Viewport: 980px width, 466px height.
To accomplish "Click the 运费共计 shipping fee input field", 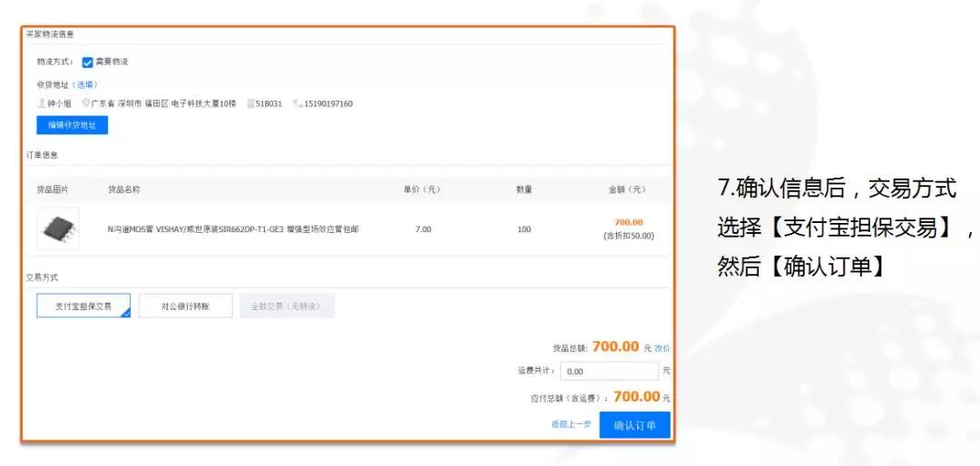I will tap(608, 371).
